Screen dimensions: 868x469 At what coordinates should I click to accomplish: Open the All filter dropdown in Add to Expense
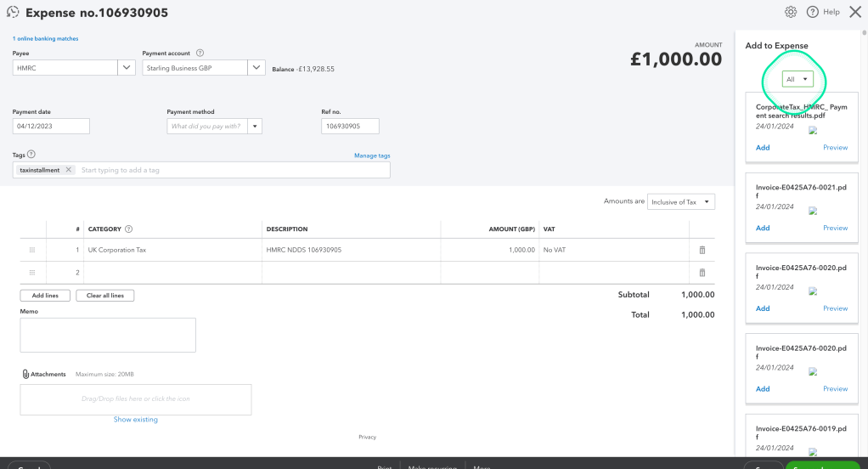point(798,79)
